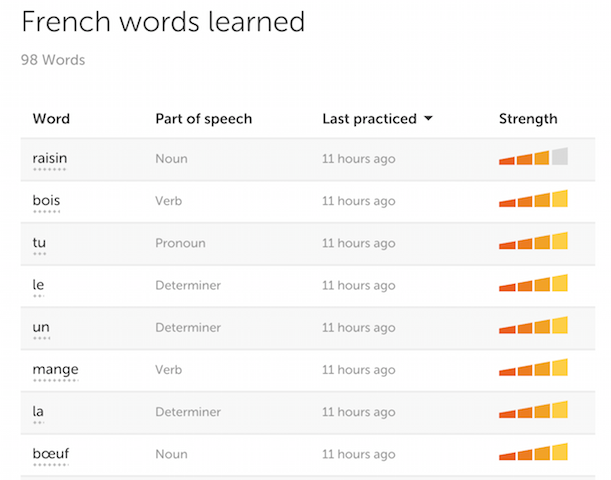Click the pronoun word tu
The height and width of the screenshot is (480, 611).
coord(39,242)
